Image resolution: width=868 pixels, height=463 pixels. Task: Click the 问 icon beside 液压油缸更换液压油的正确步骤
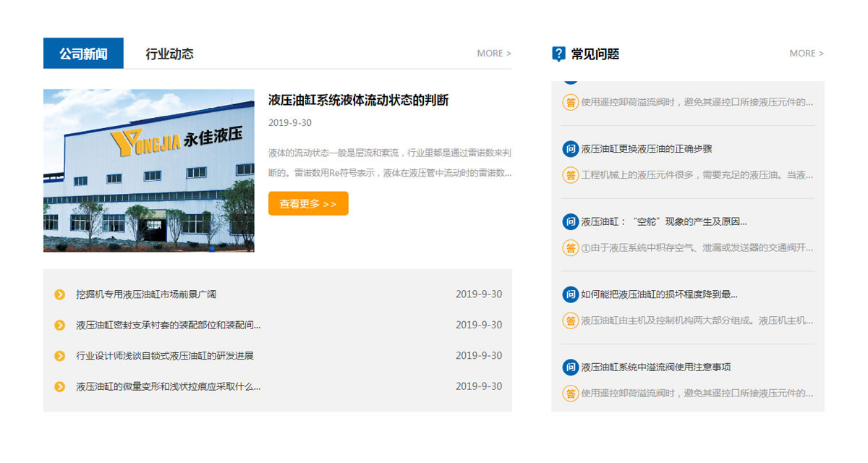click(571, 149)
